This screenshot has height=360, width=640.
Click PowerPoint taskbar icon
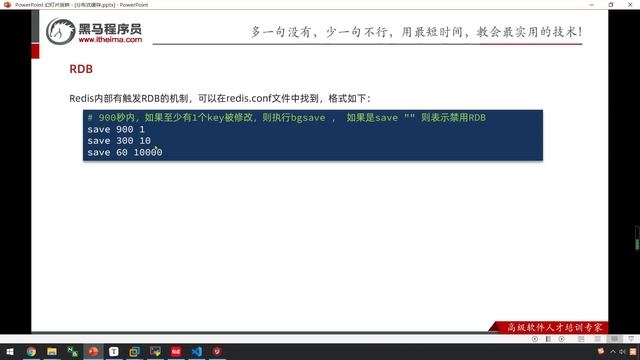(93, 351)
